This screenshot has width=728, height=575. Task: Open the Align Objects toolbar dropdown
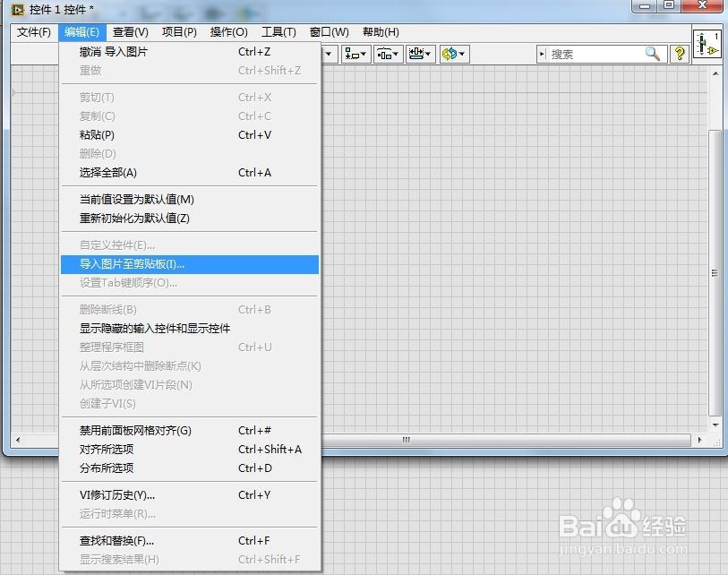355,55
